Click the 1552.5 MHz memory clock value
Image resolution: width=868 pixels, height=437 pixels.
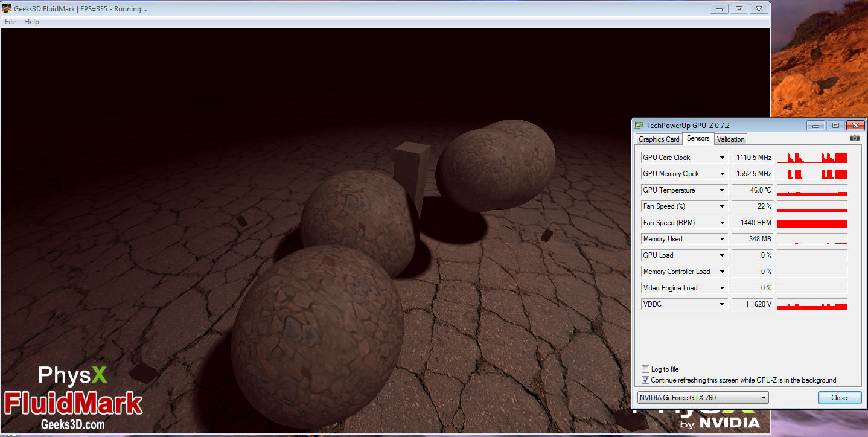click(752, 174)
